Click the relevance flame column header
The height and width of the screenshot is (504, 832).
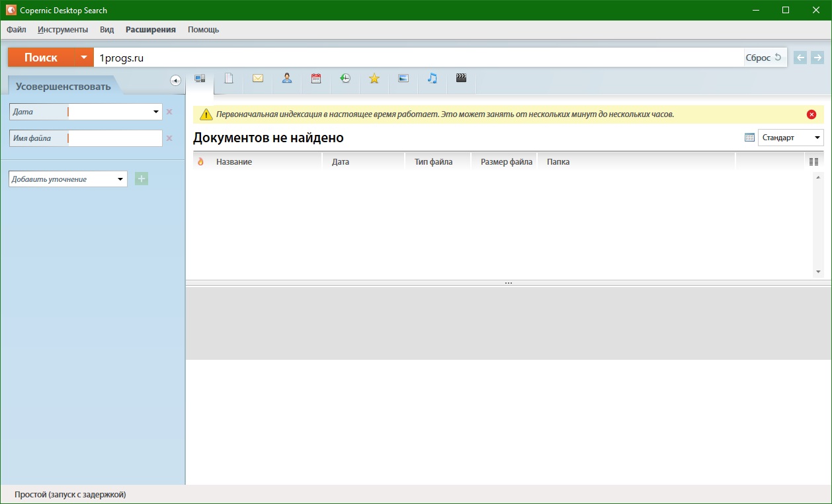point(201,161)
